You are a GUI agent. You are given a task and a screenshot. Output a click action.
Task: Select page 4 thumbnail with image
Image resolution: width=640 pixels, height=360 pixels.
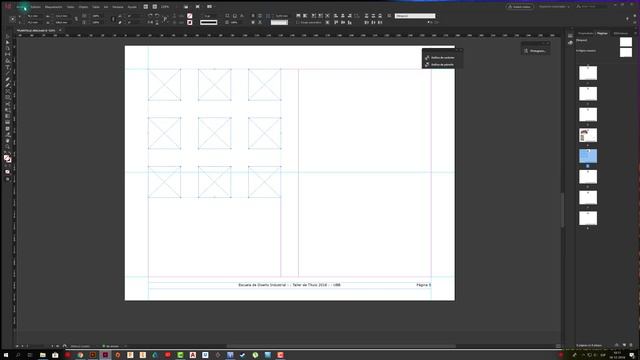click(x=588, y=135)
